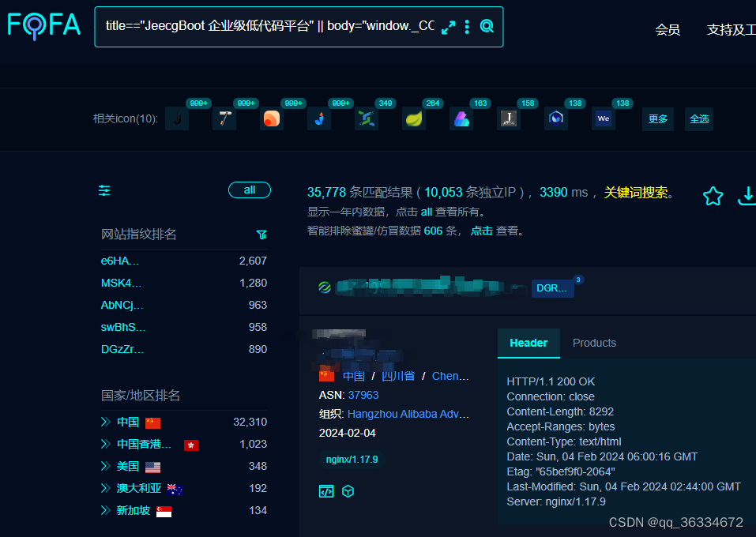The width and height of the screenshot is (756, 537).
Task: Select the We related icon
Action: [604, 118]
